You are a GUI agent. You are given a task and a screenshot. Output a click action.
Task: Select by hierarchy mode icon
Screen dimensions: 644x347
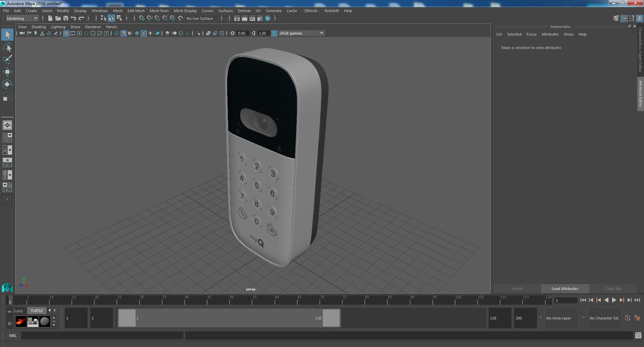103,18
